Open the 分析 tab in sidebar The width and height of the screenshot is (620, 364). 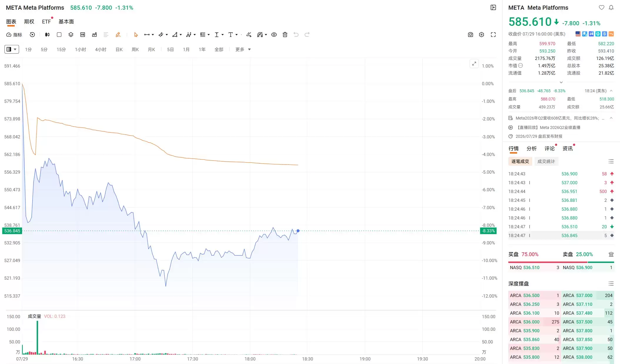[x=532, y=148]
